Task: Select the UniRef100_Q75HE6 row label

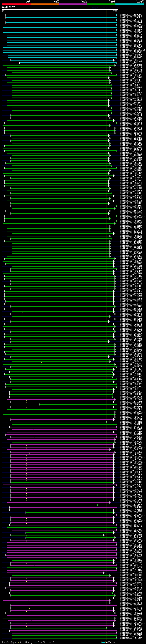Action: tap(131, 42)
